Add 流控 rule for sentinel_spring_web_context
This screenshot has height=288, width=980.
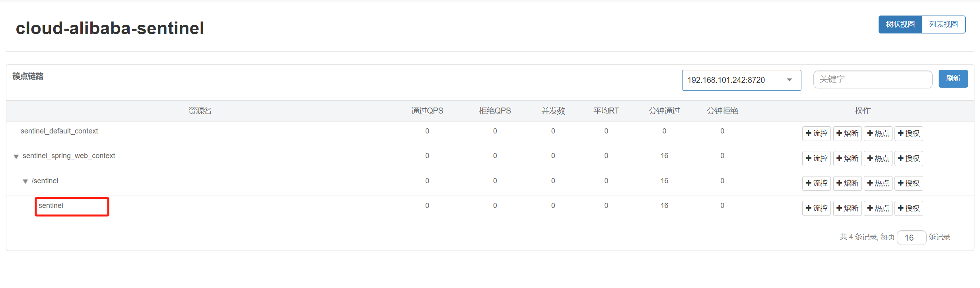tap(816, 158)
